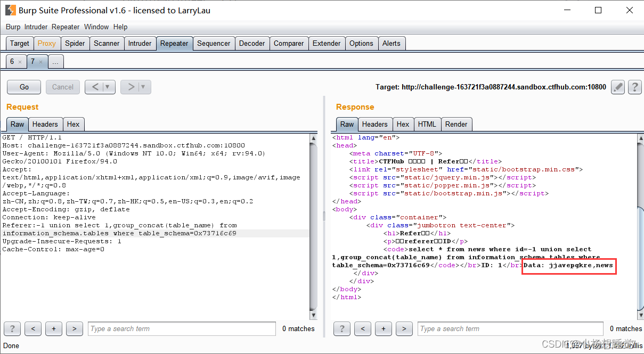Close Repeater tab 6 via its x
Screen dimensions: 644x354
pos(20,62)
